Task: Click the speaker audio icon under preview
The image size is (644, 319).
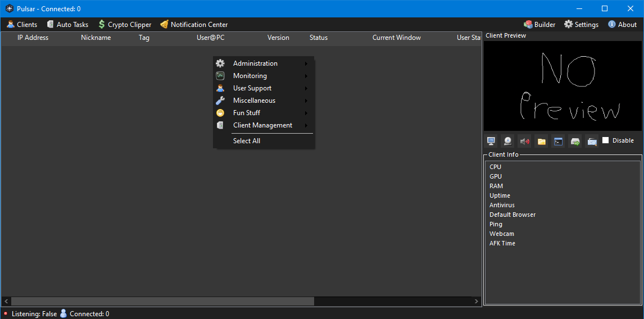Action: tap(524, 141)
